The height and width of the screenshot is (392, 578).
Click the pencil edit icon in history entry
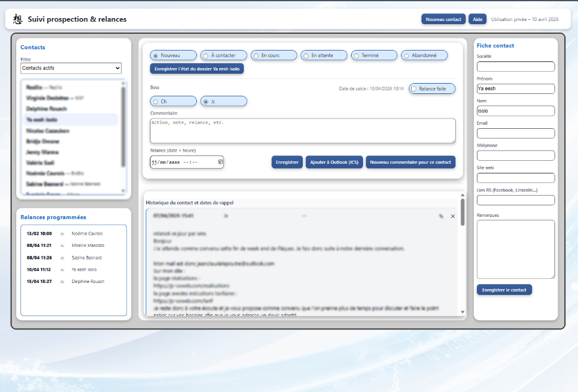(x=441, y=216)
